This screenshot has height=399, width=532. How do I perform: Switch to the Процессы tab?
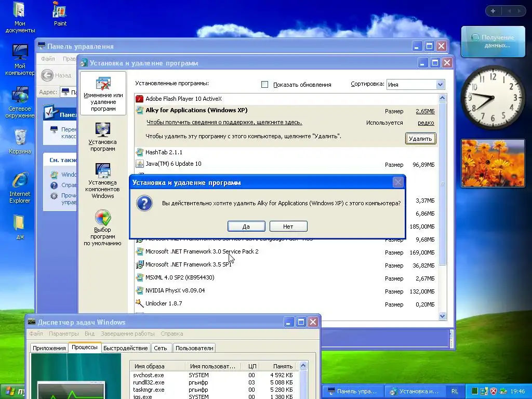click(85, 347)
